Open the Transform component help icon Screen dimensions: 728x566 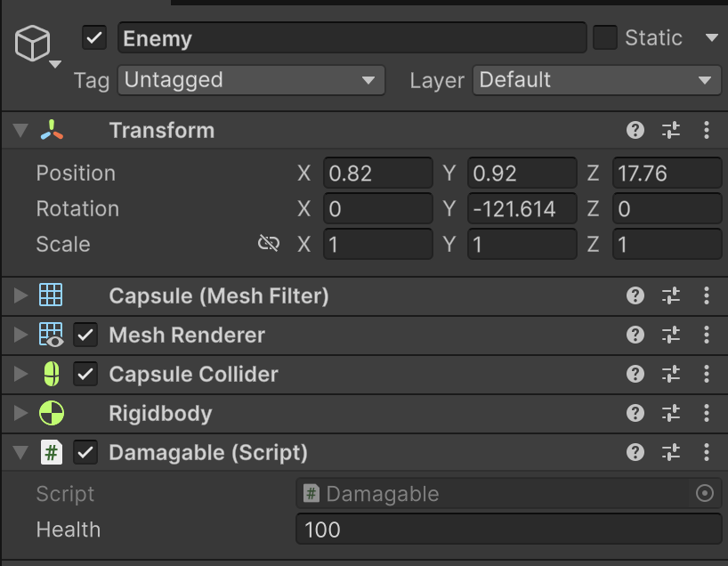(635, 131)
